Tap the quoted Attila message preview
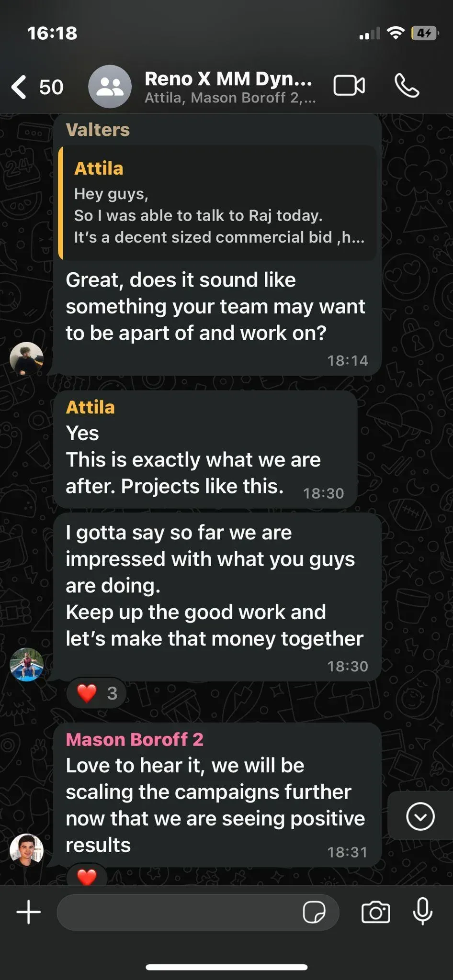 click(217, 203)
